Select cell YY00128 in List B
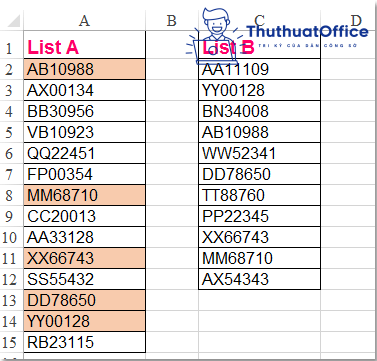This screenshot has width=377, height=361. pyautogui.click(x=260, y=90)
